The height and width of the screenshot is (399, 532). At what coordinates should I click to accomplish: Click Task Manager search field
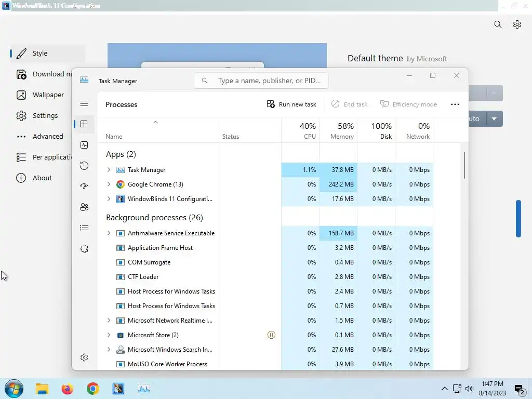tap(261, 81)
